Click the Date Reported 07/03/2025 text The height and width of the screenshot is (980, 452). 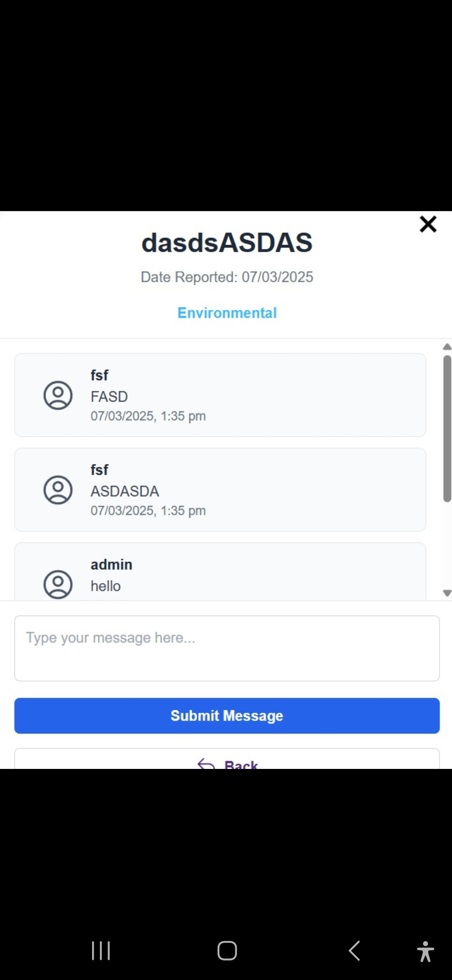227,277
